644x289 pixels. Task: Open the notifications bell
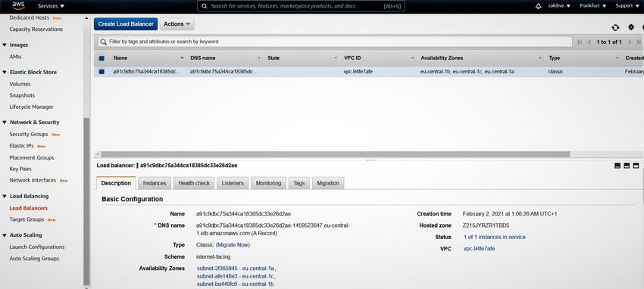(539, 6)
